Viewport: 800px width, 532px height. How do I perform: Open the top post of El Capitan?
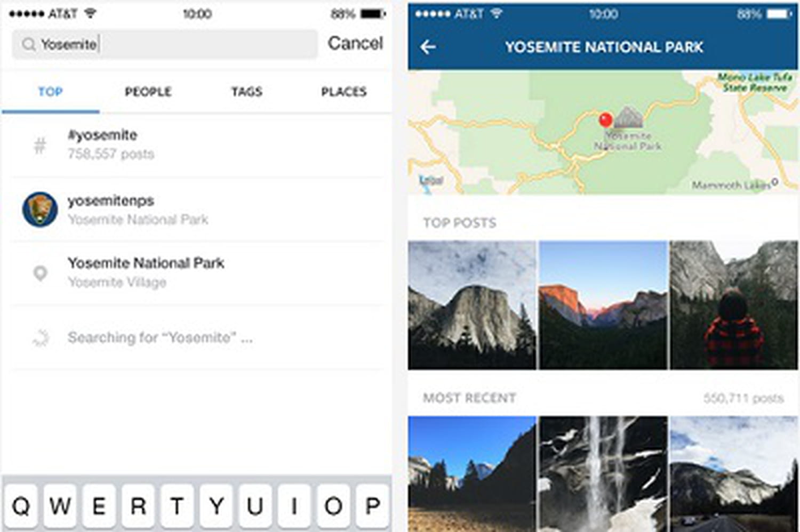pos(472,305)
